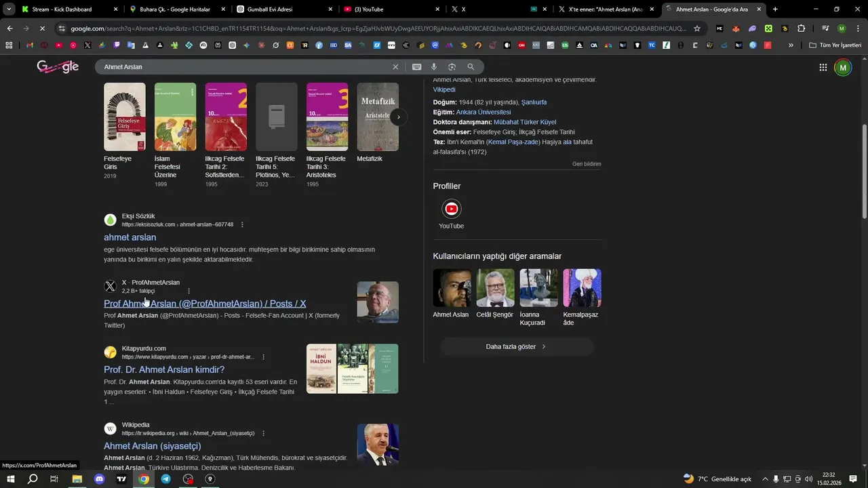Open more options for X ProfAhmetArslan result

[189, 291]
